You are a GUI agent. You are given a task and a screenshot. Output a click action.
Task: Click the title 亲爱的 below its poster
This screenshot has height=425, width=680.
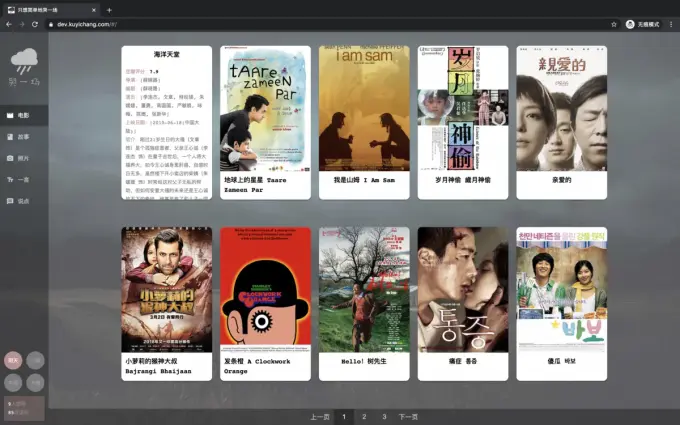click(x=562, y=180)
